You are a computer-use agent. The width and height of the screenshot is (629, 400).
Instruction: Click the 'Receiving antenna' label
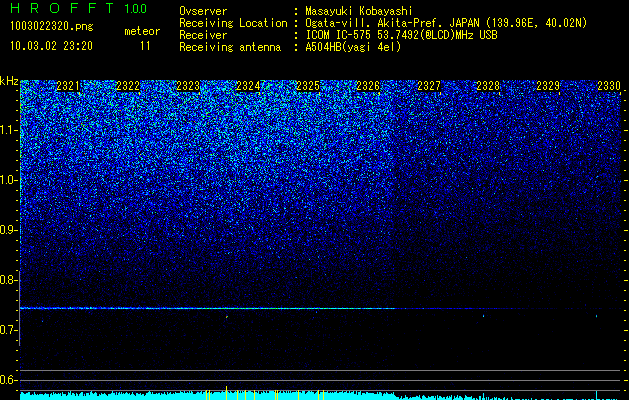230,47
